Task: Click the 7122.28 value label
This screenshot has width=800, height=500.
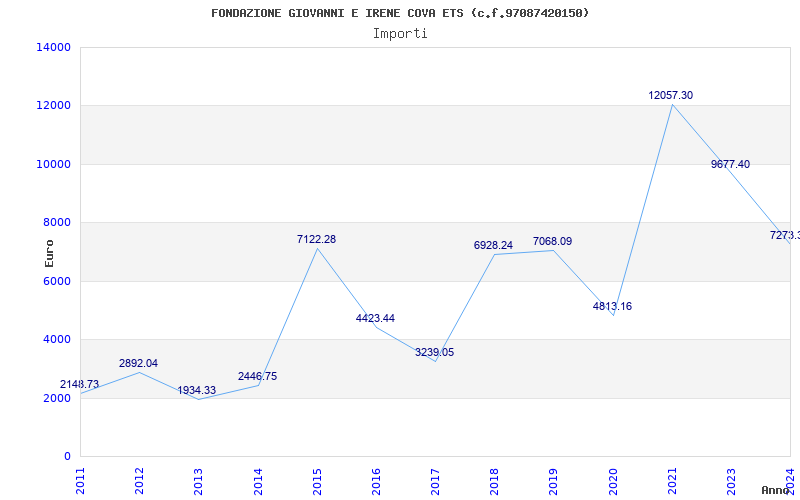Action: point(316,240)
